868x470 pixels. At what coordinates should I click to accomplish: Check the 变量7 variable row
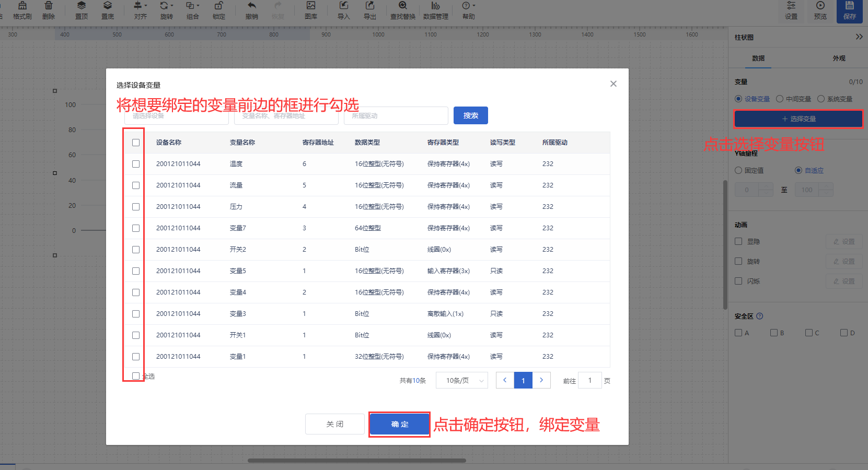(136, 228)
